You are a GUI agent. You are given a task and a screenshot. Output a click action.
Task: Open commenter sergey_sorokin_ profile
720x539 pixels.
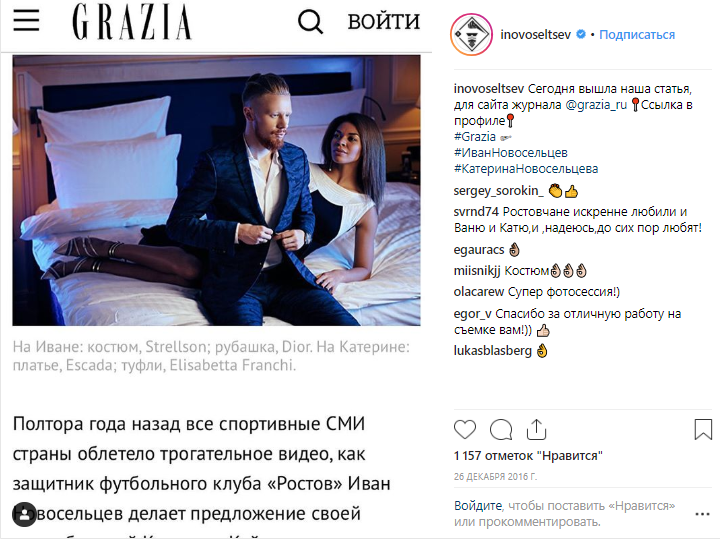click(498, 191)
